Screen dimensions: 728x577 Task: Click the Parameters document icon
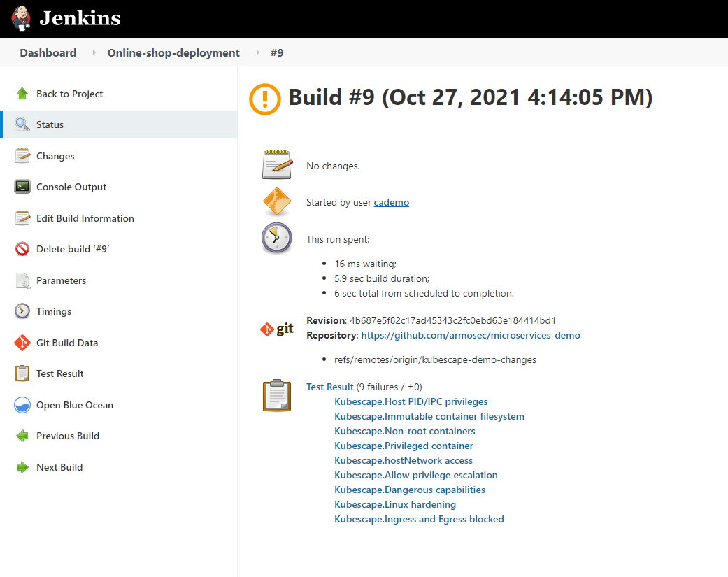pyautogui.click(x=22, y=281)
